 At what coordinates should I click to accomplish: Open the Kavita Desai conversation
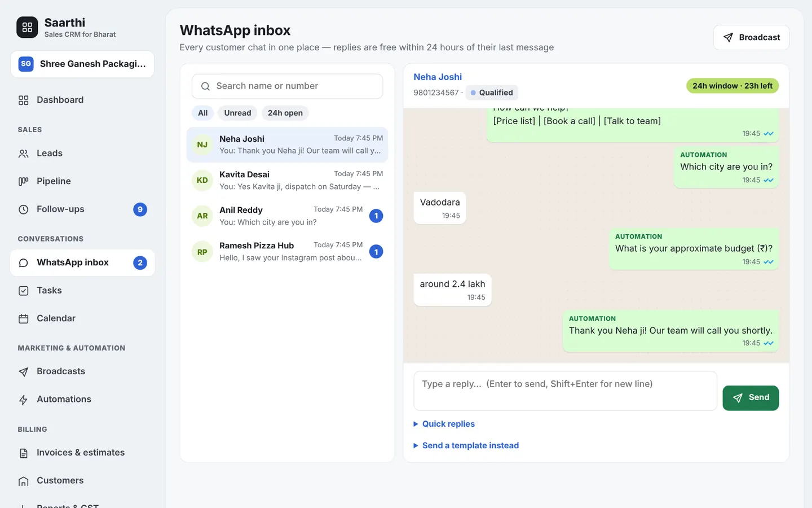[287, 181]
